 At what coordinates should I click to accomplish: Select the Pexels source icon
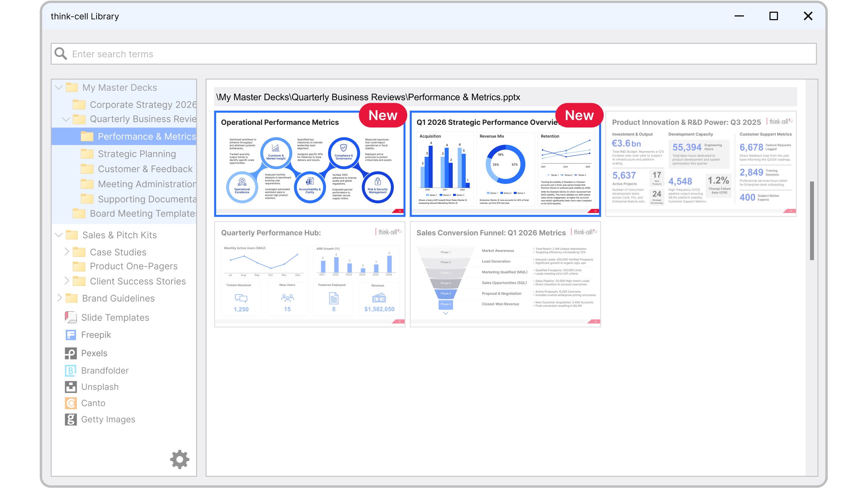(70, 353)
